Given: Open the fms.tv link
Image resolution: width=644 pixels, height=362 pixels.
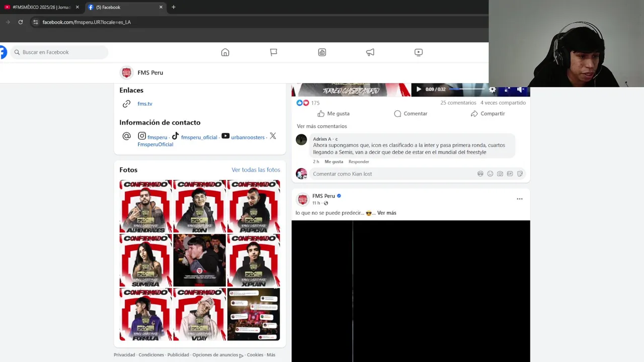Looking at the screenshot, I should click(145, 104).
